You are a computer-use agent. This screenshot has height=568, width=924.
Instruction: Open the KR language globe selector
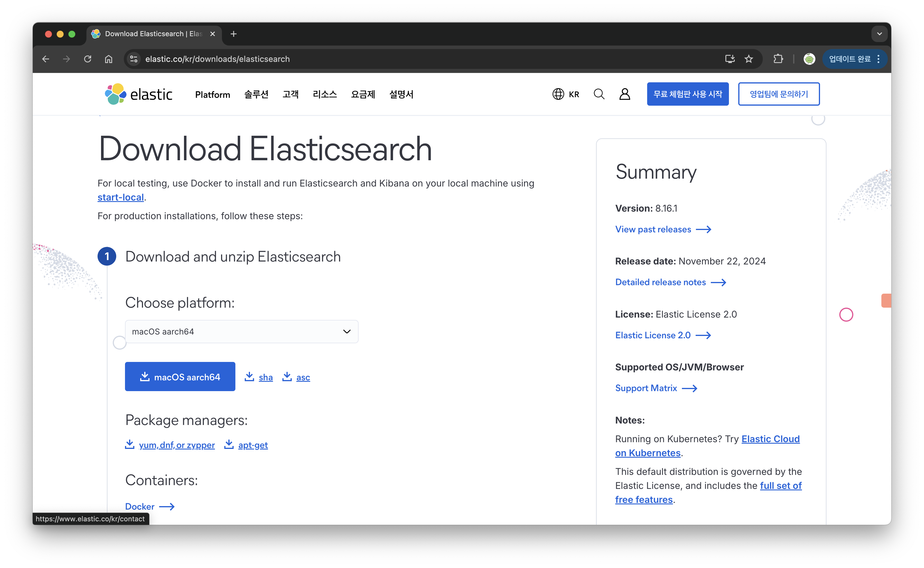[565, 94]
